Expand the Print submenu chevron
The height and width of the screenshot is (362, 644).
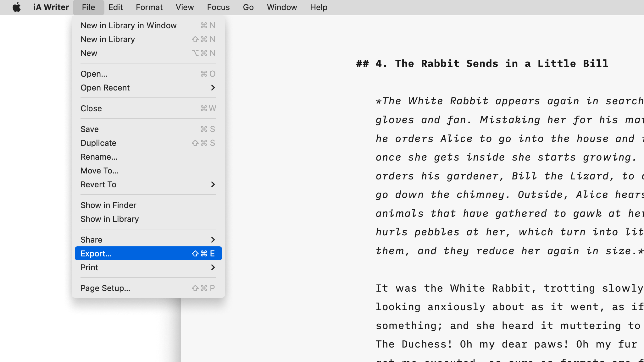[x=213, y=267]
